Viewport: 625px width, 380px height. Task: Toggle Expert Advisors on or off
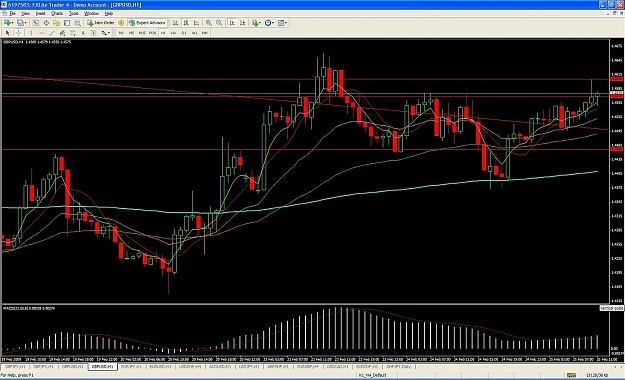click(x=147, y=23)
